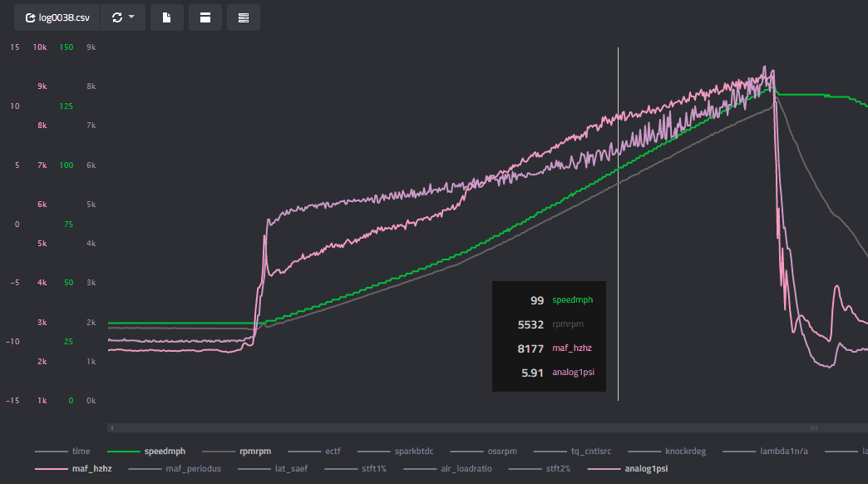Image resolution: width=868 pixels, height=484 pixels.
Task: Click the 5532 rpm value in tooltip
Action: pyautogui.click(x=530, y=324)
